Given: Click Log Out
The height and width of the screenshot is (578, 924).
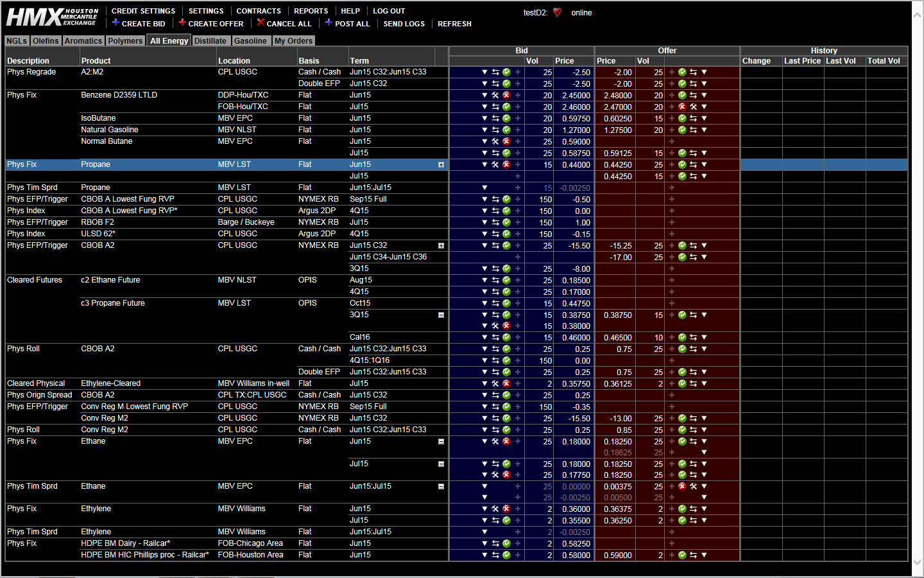Looking at the screenshot, I should coord(389,11).
